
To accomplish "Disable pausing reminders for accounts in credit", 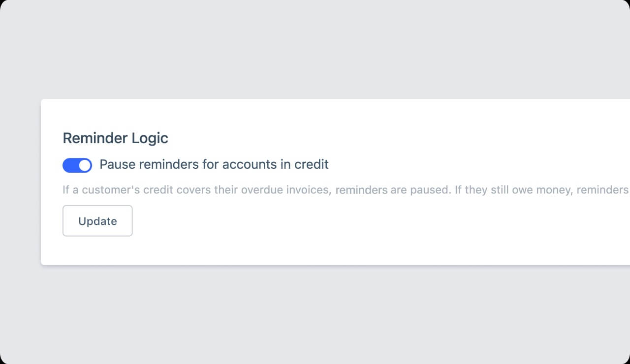I will tap(77, 165).
